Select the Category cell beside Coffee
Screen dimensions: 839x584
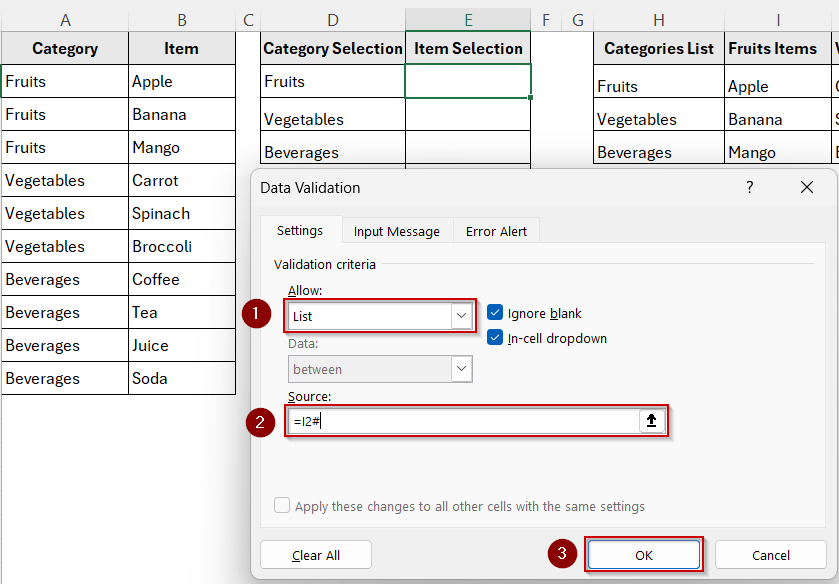[x=65, y=279]
